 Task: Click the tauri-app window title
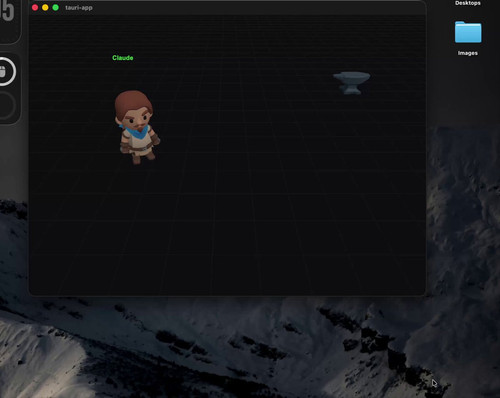click(79, 7)
